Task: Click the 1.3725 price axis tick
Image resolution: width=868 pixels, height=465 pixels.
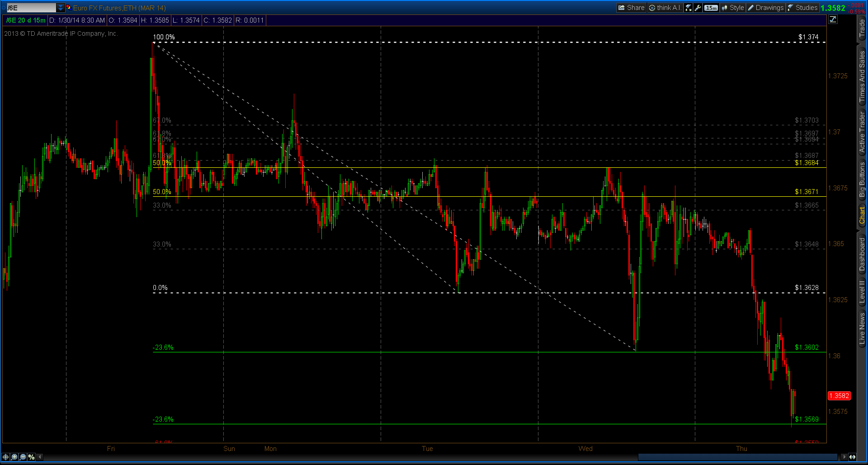Action: [x=838, y=76]
